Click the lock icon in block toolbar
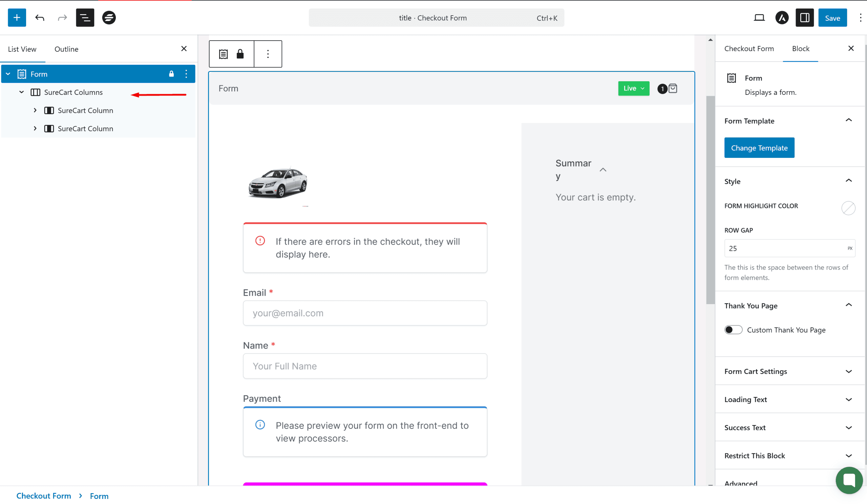867x504 pixels. pyautogui.click(x=240, y=54)
